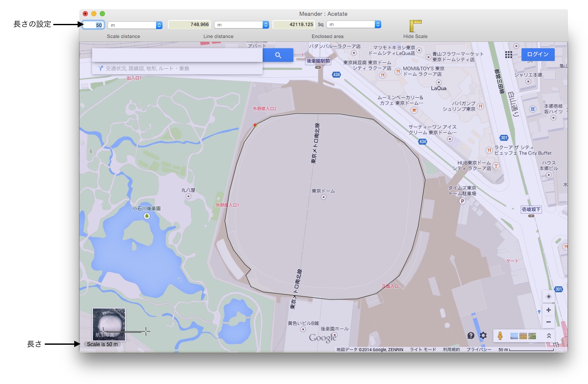Click the 後楽園ホール label
This screenshot has width=588, height=384.
(x=335, y=329)
